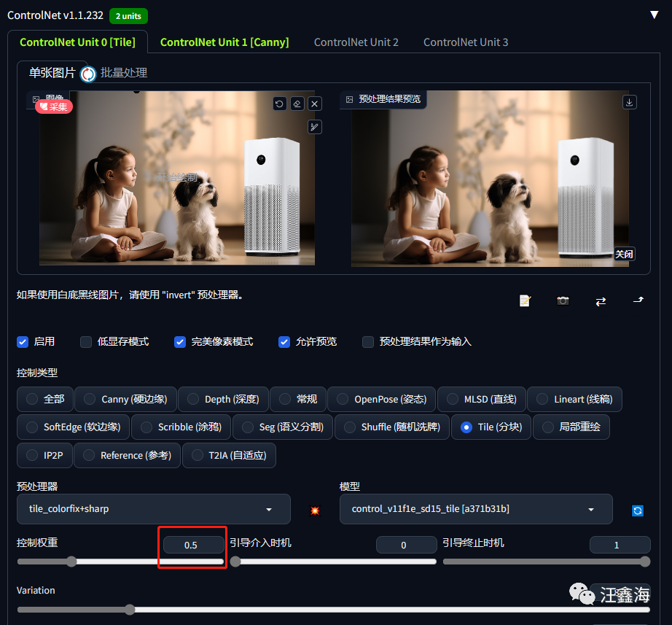Collapse the ControlNet panel triangle

[655, 15]
